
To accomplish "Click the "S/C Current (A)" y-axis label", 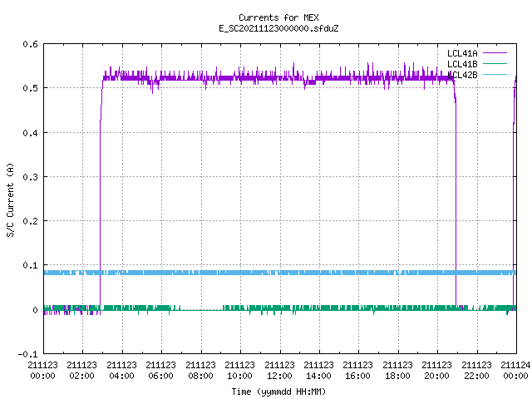I will 11,199.
